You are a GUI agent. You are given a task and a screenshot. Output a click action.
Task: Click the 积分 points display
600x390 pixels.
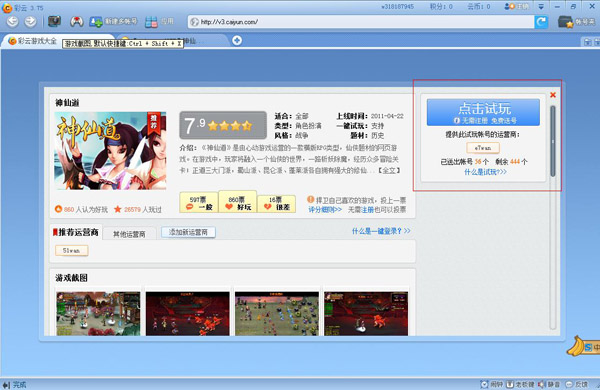pyautogui.click(x=441, y=7)
